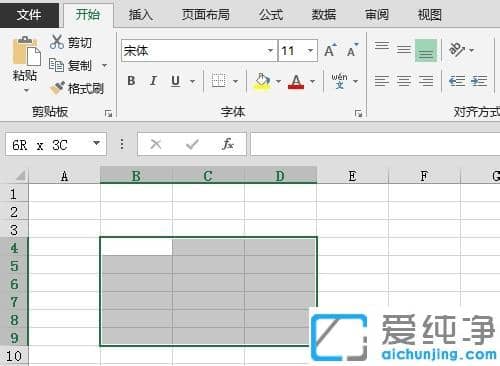This screenshot has width=500, height=366.
Task: Open Font group dialog launcher
Action: (358, 113)
